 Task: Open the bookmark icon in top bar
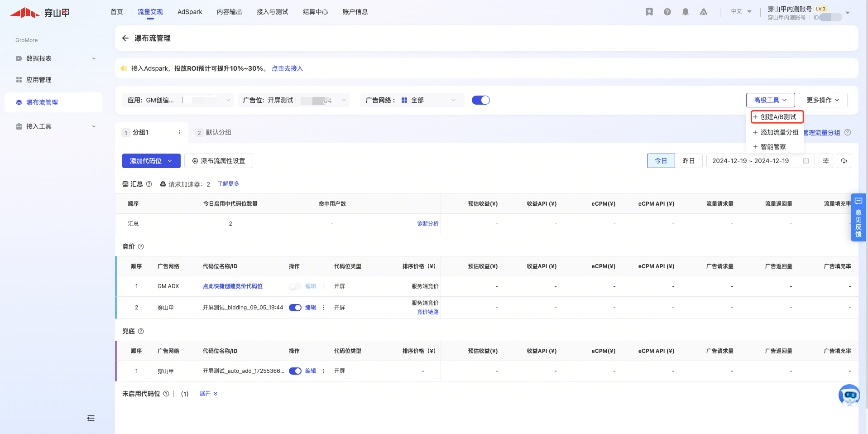click(649, 12)
